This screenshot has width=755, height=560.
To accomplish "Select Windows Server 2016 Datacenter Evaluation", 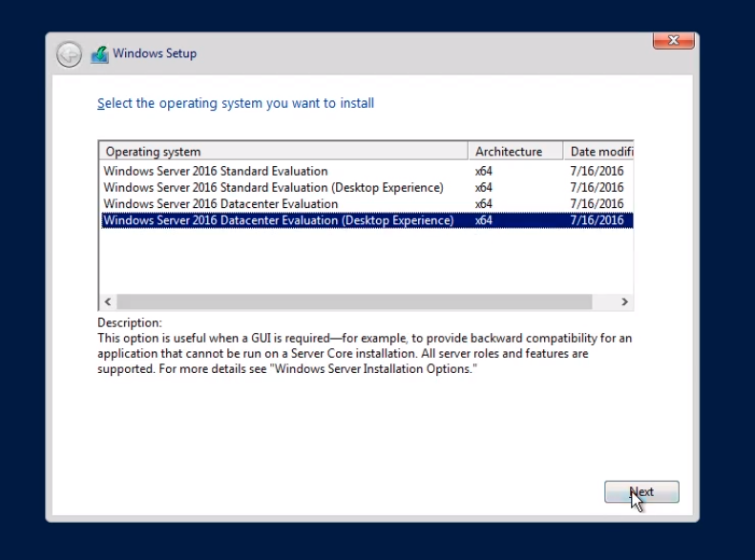I will click(x=220, y=204).
